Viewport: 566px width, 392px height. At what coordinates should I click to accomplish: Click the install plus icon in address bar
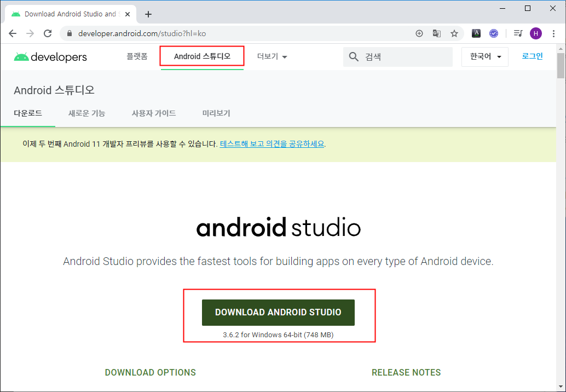coord(419,33)
